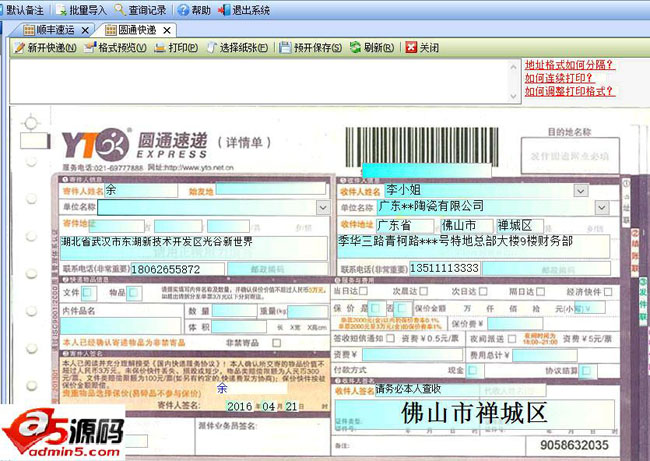Check the 文件 document checkbox

coord(87,293)
